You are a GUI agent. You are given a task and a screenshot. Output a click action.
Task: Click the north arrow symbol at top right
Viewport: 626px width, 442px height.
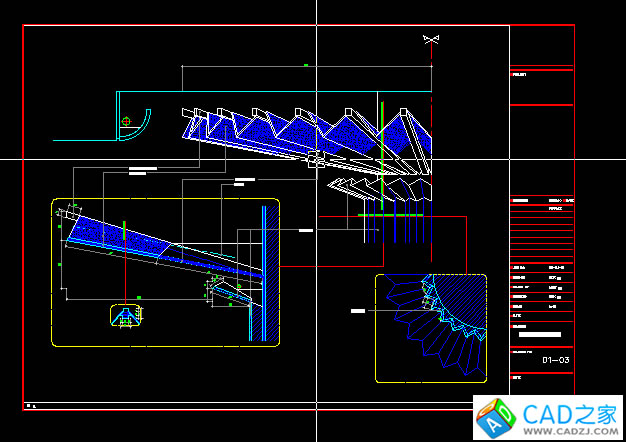click(x=431, y=39)
